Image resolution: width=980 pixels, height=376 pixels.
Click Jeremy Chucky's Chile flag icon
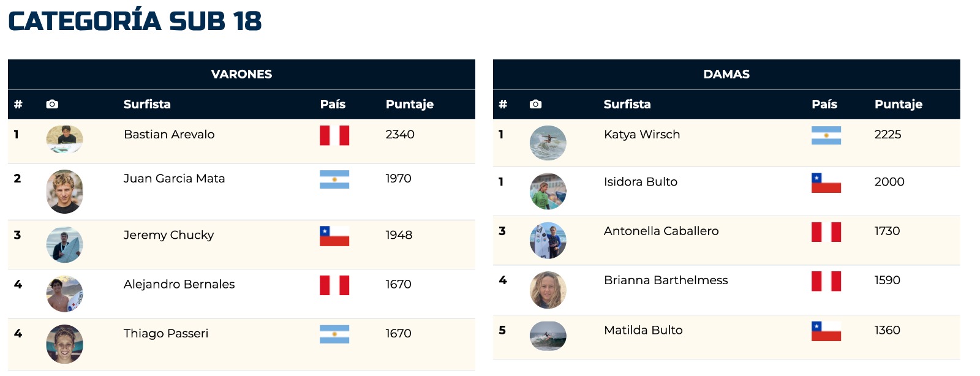click(334, 236)
